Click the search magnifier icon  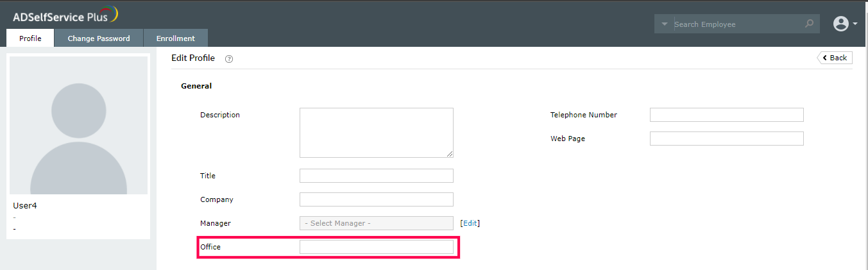tap(809, 24)
